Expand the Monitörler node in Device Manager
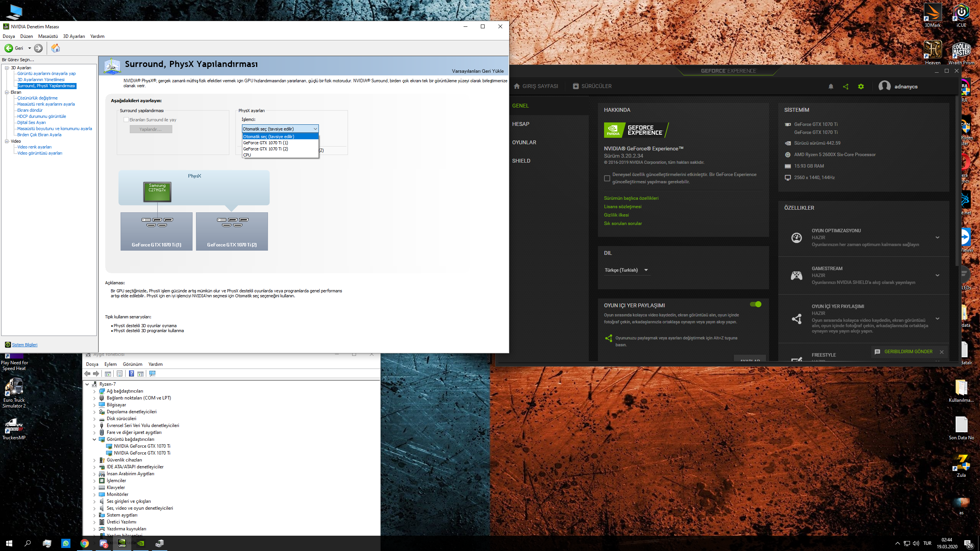The width and height of the screenshot is (980, 551). tap(95, 494)
